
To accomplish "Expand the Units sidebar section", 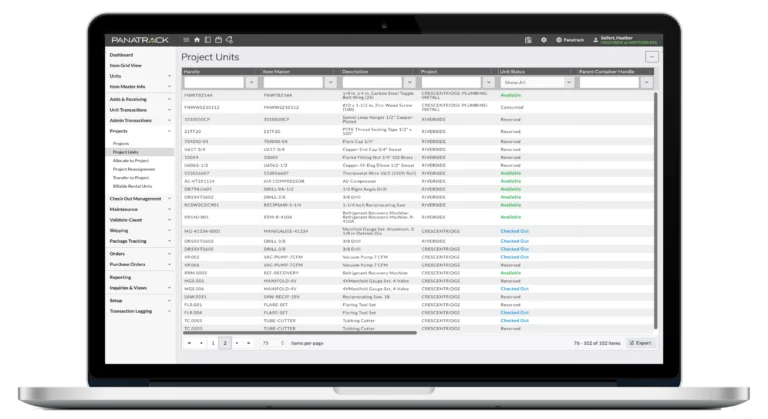I will click(140, 76).
